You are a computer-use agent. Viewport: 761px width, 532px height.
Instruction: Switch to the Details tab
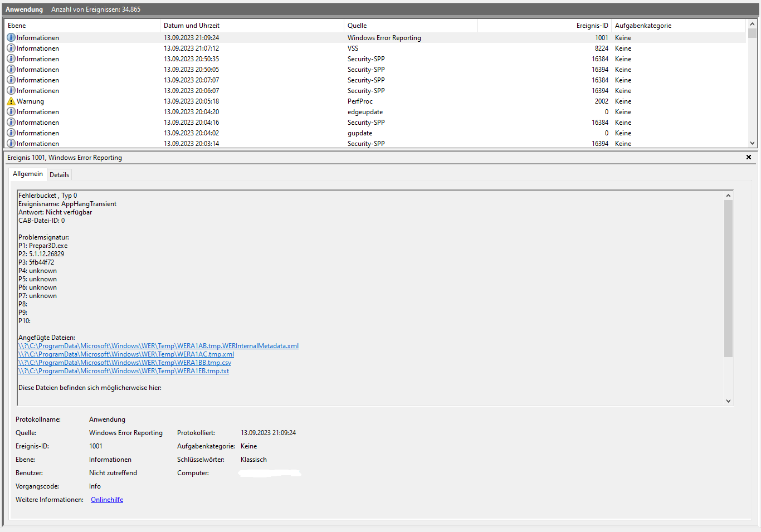[x=60, y=174]
